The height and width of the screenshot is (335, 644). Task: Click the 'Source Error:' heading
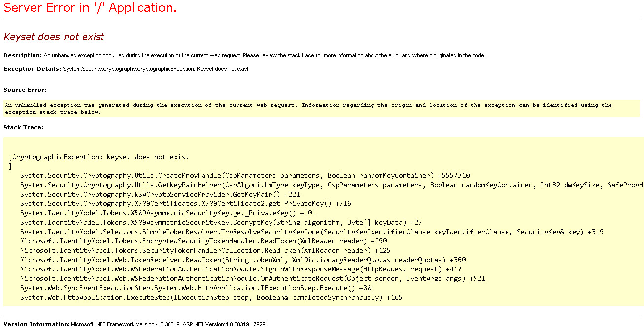coord(24,90)
